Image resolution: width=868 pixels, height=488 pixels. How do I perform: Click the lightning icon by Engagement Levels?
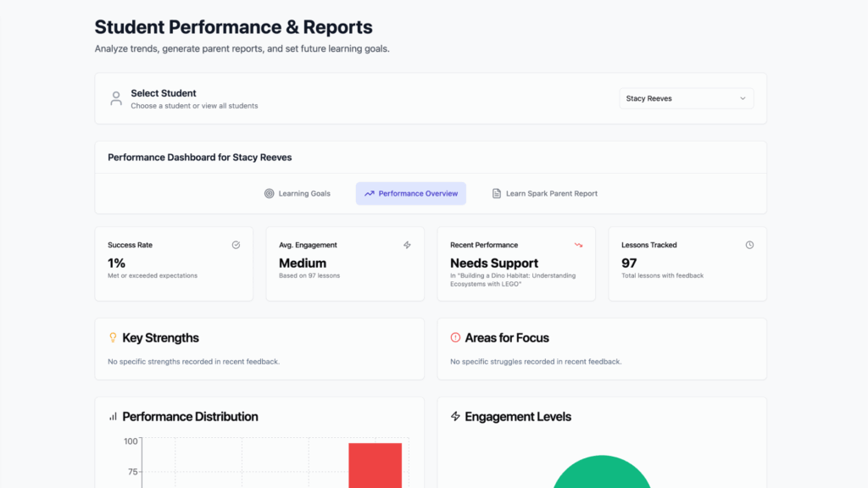tap(455, 417)
